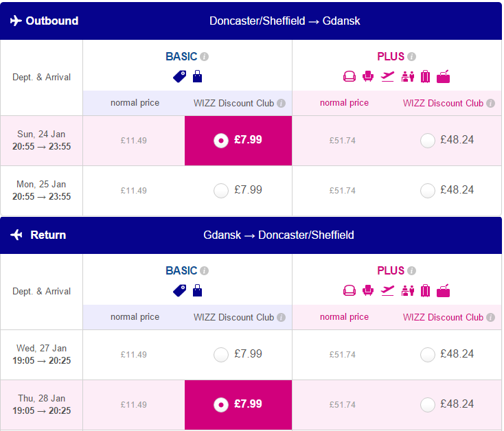Click the Outbound header with plane icon
This screenshot has height=431, width=504.
coord(45,21)
